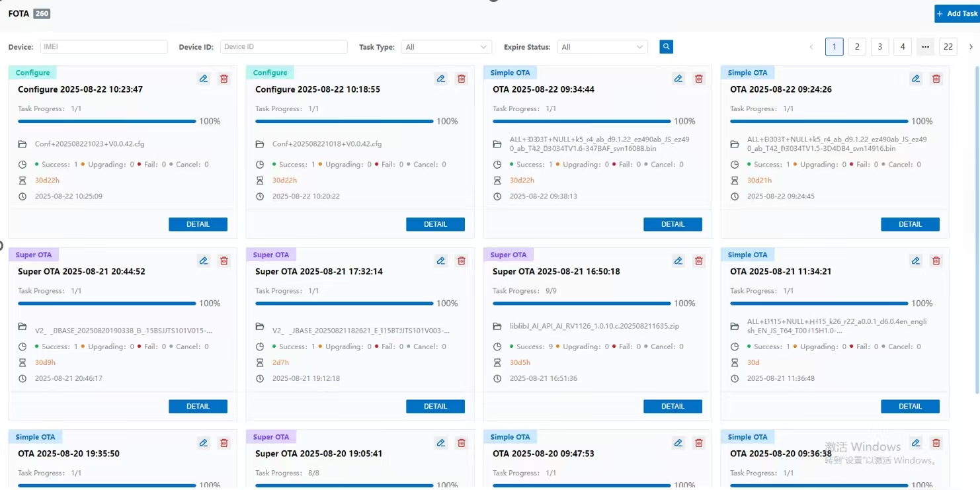This screenshot has height=490, width=980.
Task: Focus the Device IMEI input field
Action: (104, 47)
